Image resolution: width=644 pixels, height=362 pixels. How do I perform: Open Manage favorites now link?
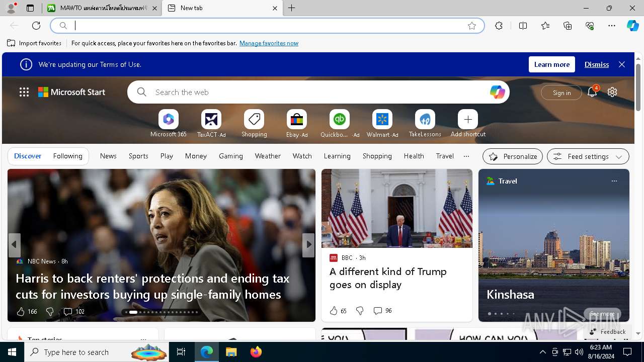click(x=269, y=43)
